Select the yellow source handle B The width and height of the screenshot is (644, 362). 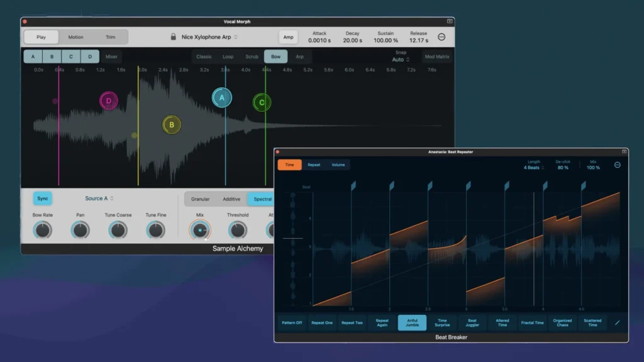[172, 125]
